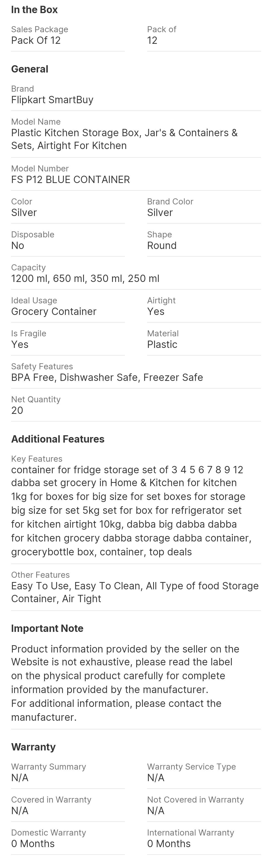This screenshot has height=868, width=272.
Task: Click the brand value "Flipkart SmartBuy"
Action: pyautogui.click(x=52, y=100)
